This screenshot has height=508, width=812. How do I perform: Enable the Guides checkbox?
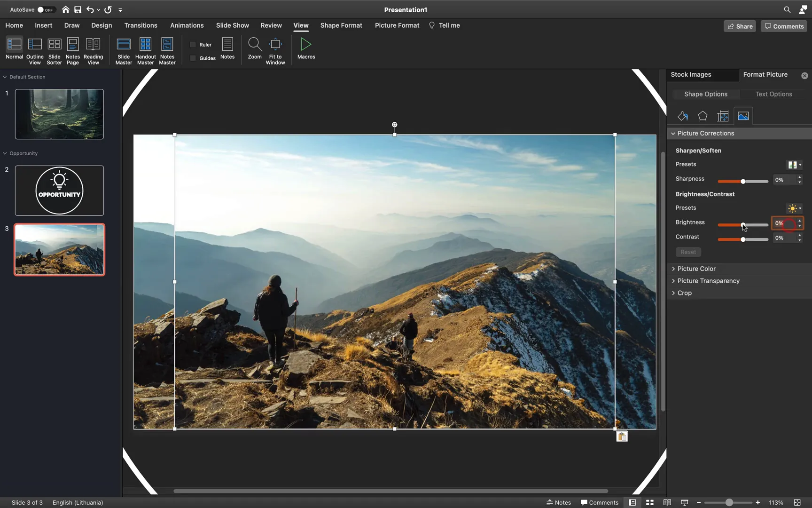pos(193,58)
